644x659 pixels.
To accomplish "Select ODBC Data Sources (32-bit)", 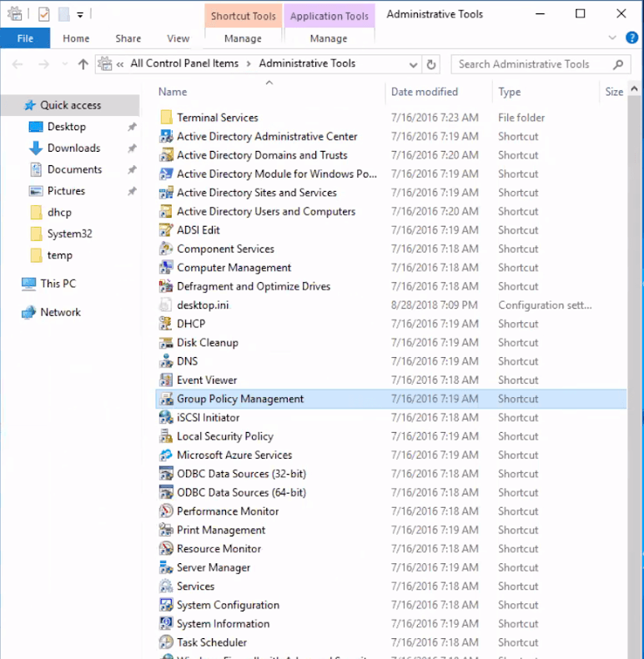I will 241,474.
